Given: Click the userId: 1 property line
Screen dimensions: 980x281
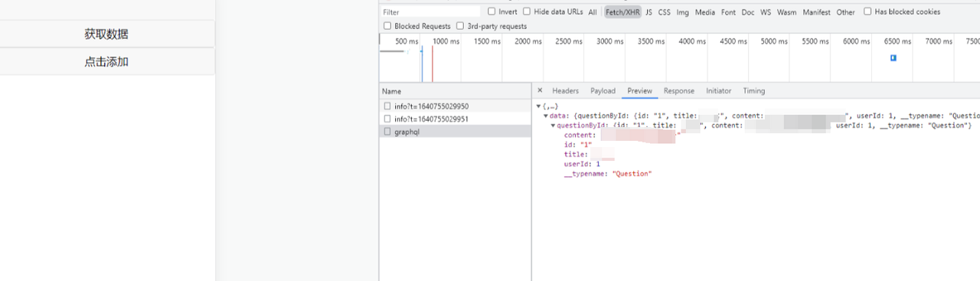Looking at the screenshot, I should 582,164.
